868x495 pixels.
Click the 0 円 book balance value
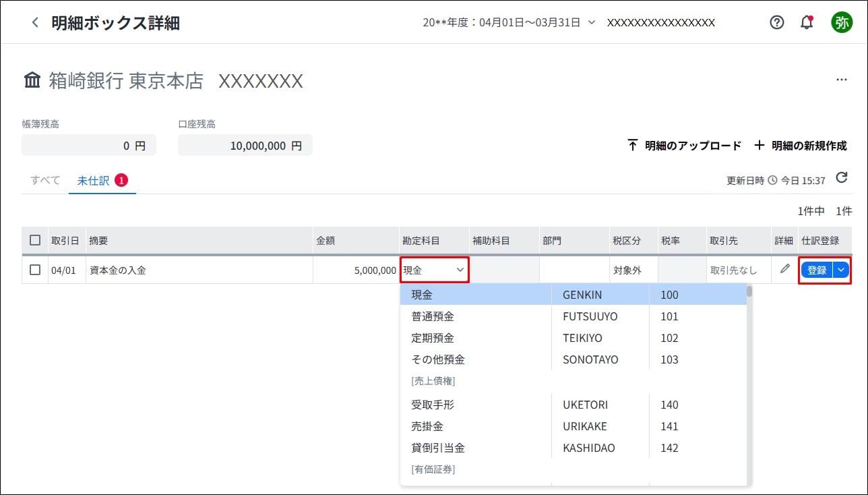tap(89, 145)
